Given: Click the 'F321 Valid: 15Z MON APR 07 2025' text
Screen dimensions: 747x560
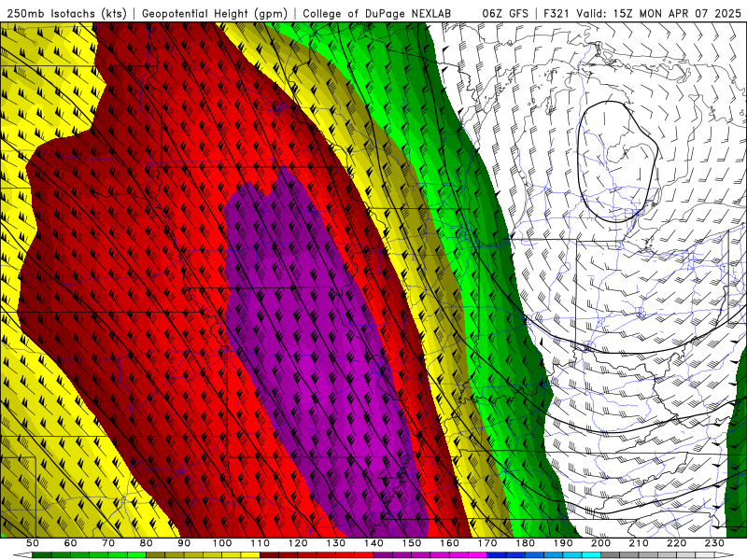Looking at the screenshot, I should click(x=642, y=13).
